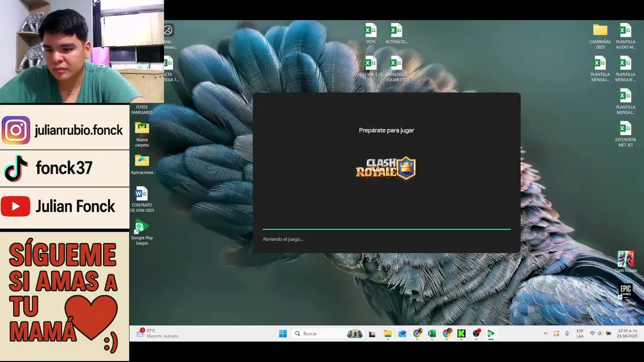Click the Buscar taskbar search box
The image size is (644, 362).
[328, 333]
